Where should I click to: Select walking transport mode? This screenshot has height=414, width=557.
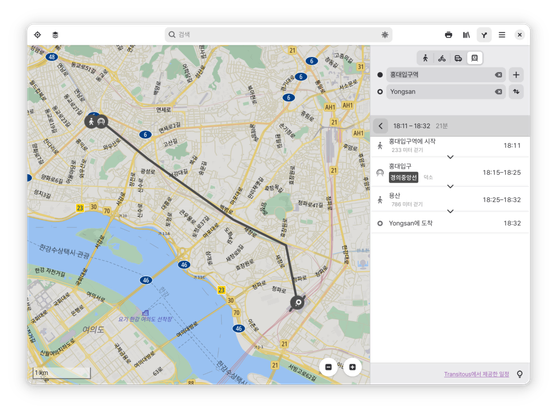(425, 58)
